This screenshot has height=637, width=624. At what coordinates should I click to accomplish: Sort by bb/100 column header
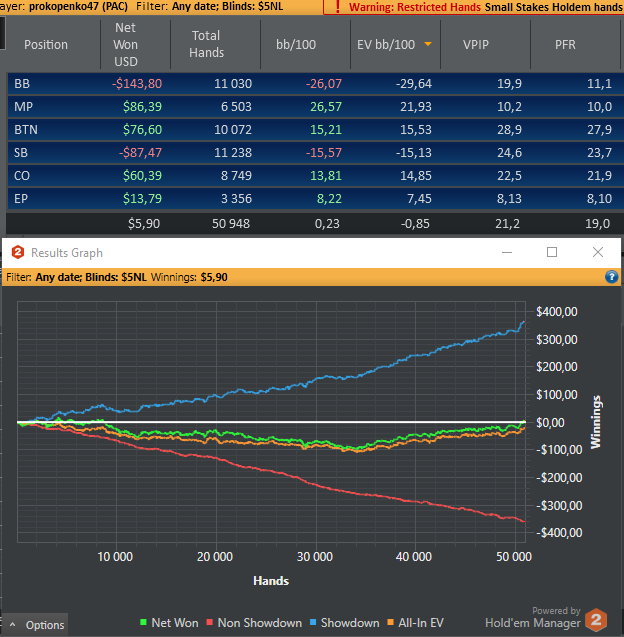click(x=296, y=44)
